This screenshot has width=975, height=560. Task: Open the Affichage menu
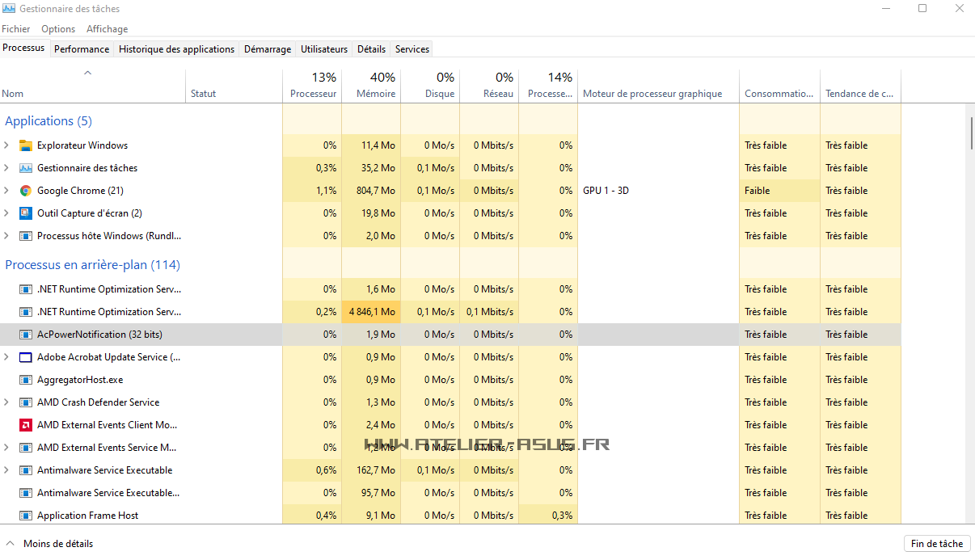click(x=107, y=29)
